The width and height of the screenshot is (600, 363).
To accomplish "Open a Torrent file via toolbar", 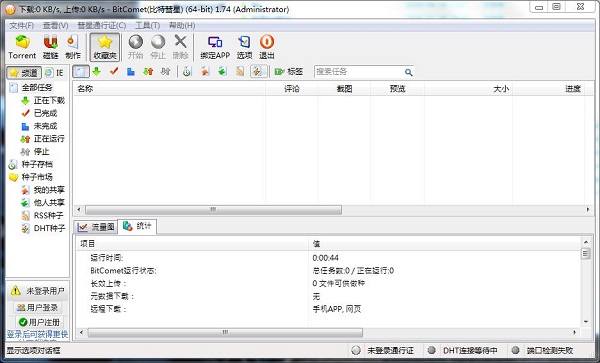I will click(22, 47).
